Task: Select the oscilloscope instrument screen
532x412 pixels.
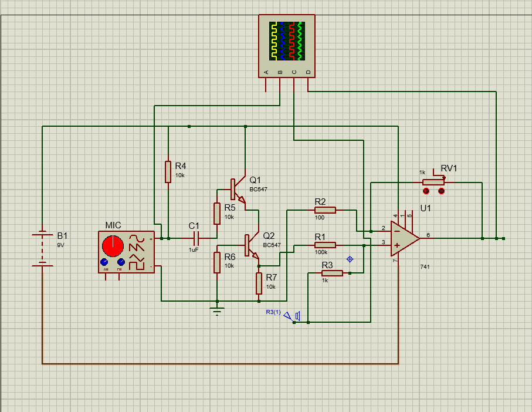Action: (287, 41)
